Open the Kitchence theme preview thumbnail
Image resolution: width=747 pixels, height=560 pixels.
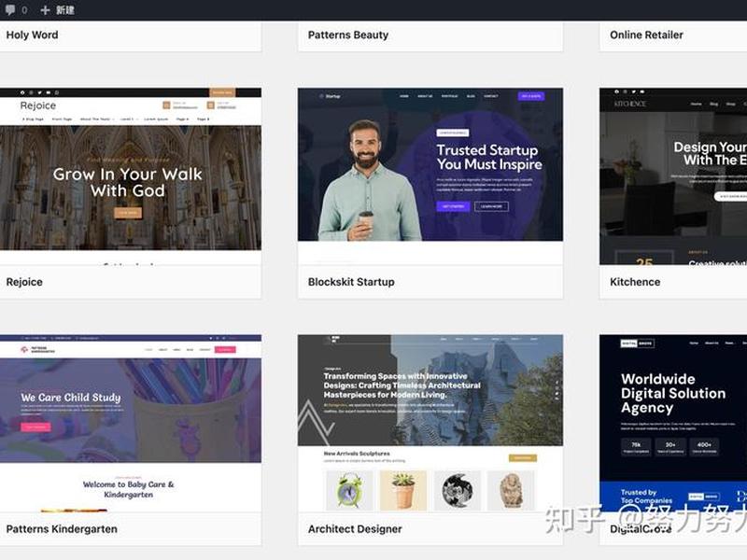[673, 176]
